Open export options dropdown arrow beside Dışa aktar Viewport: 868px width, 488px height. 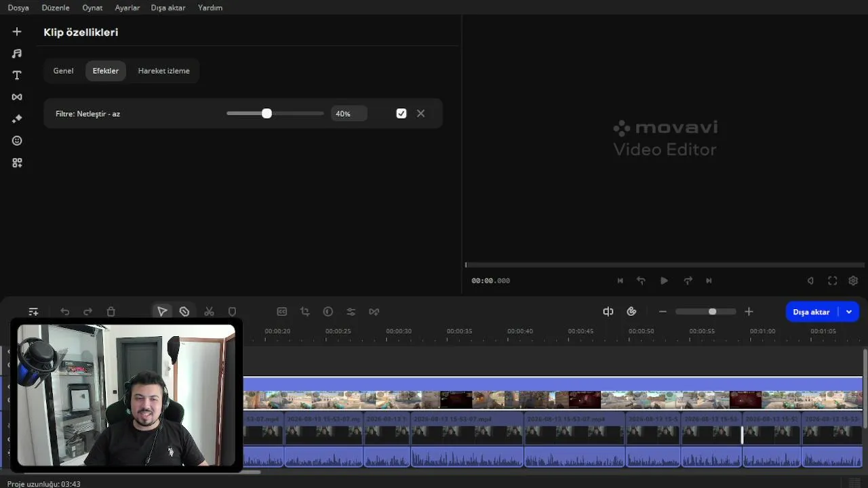(849, 312)
